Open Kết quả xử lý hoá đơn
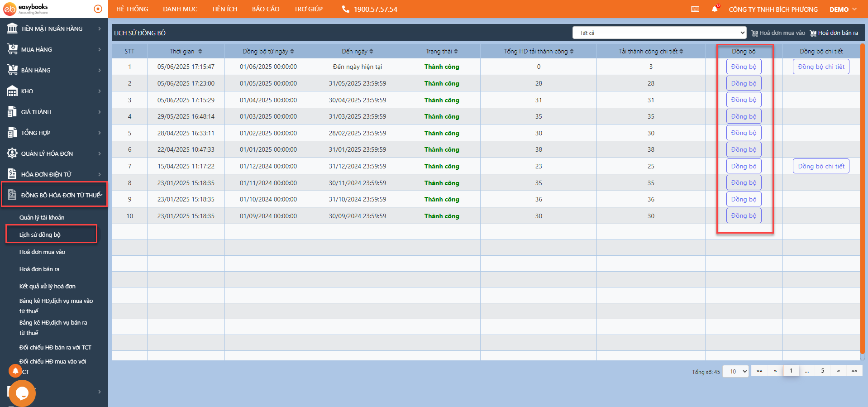Image resolution: width=868 pixels, height=407 pixels. tap(47, 286)
